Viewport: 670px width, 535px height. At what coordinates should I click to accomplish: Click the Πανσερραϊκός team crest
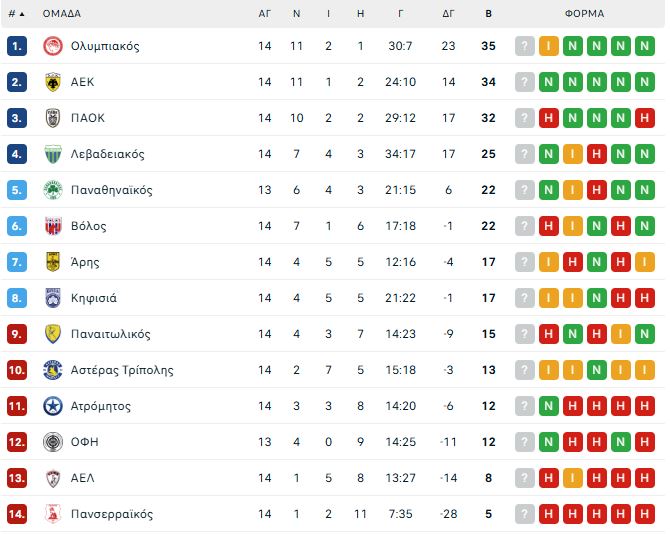[53, 514]
